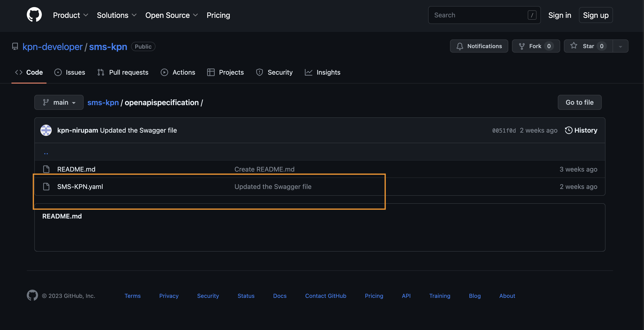Click the fork count badge
644x330 pixels.
click(549, 46)
